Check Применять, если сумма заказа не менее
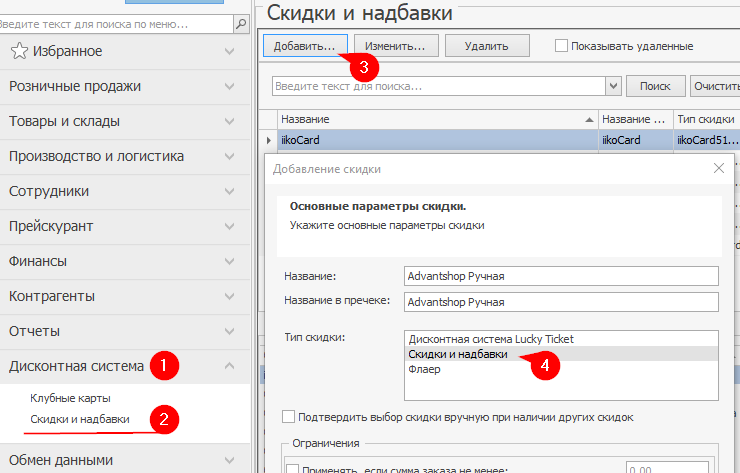 click(293, 468)
